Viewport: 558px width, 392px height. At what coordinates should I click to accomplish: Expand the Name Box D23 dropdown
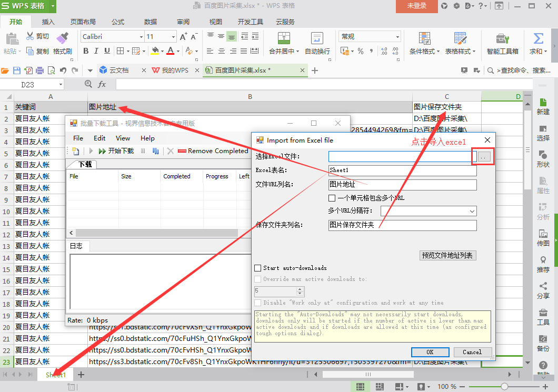coord(61,84)
